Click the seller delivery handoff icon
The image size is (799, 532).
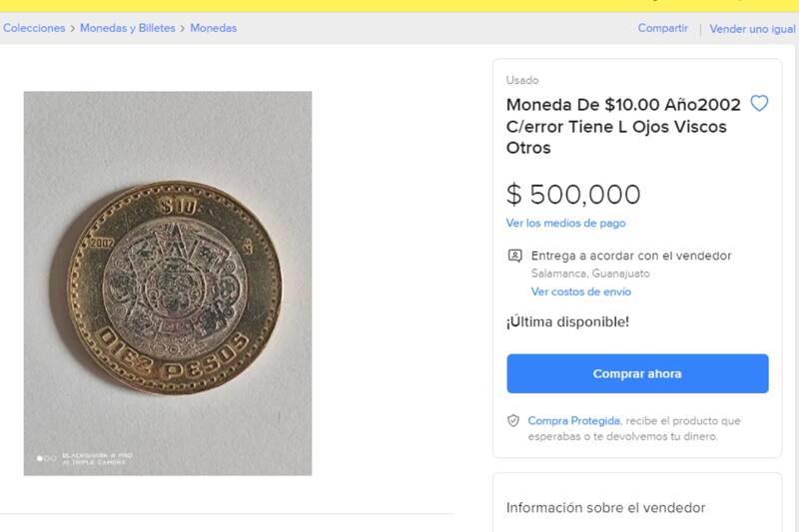point(514,256)
